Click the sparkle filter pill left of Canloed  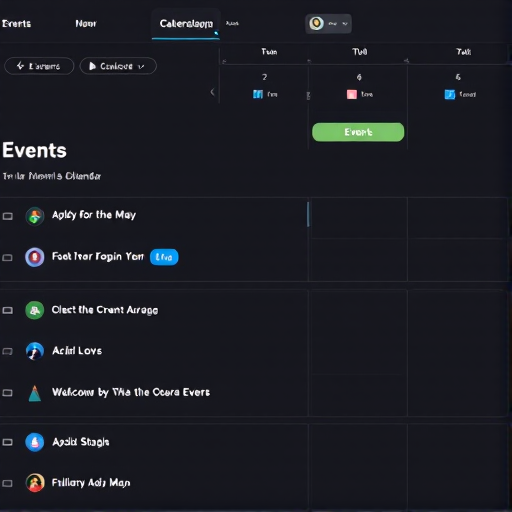pos(39,66)
